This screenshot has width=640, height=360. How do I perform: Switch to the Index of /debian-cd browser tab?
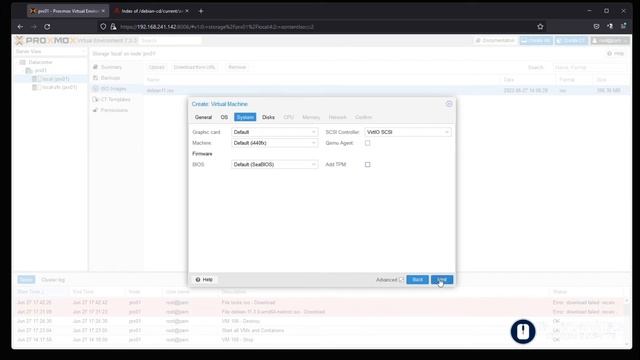(151, 11)
